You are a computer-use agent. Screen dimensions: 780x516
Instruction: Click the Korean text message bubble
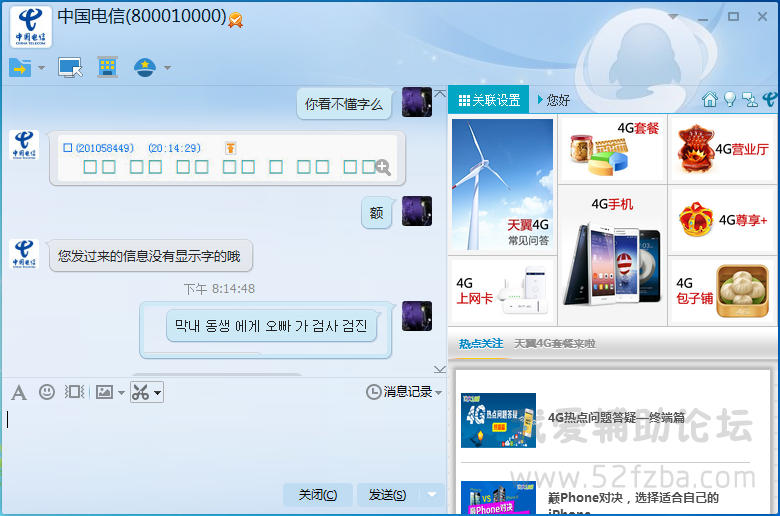coord(271,326)
